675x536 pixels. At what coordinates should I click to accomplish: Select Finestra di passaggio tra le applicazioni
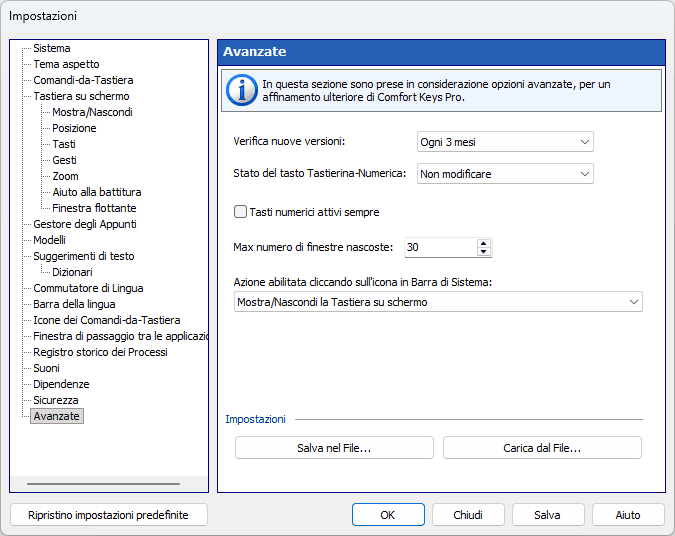pos(121,336)
